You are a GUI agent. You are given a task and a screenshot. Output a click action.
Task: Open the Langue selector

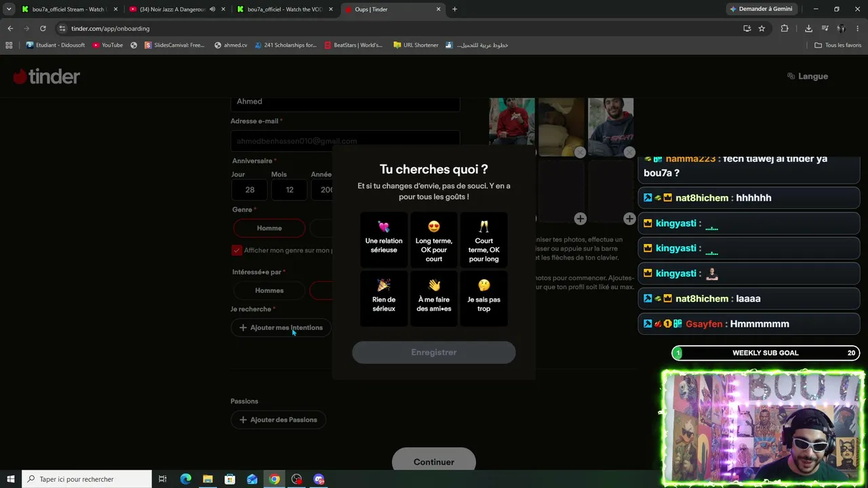coord(808,76)
